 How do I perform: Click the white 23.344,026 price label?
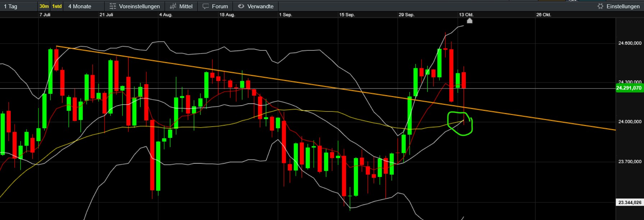point(630,203)
